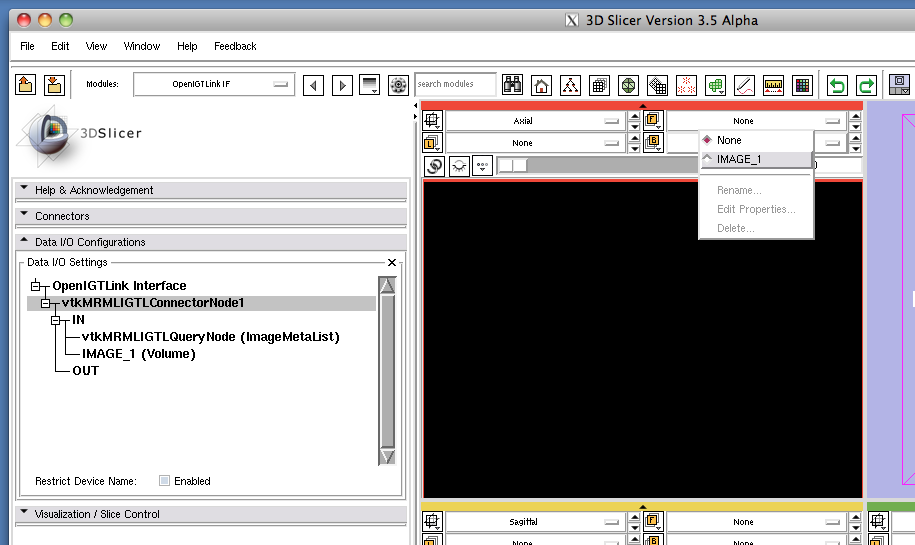Click the binoculars search icon
915x545 pixels.
pyautogui.click(x=513, y=85)
